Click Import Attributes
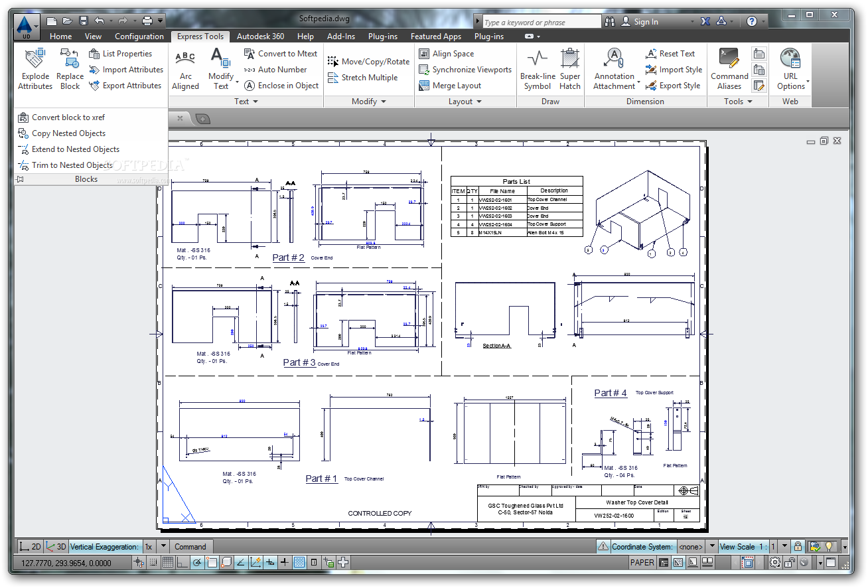The width and height of the screenshot is (868, 588). point(126,70)
